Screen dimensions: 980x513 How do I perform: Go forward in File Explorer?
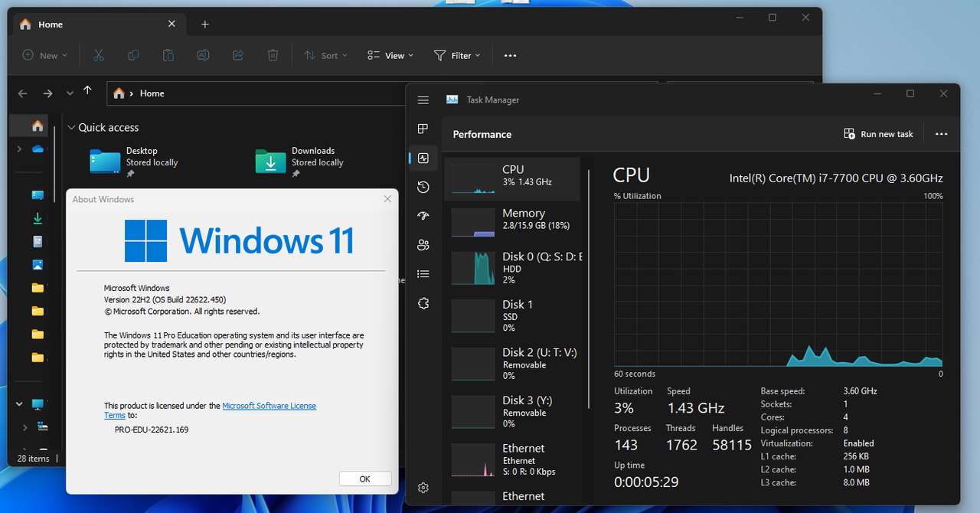pos(47,93)
